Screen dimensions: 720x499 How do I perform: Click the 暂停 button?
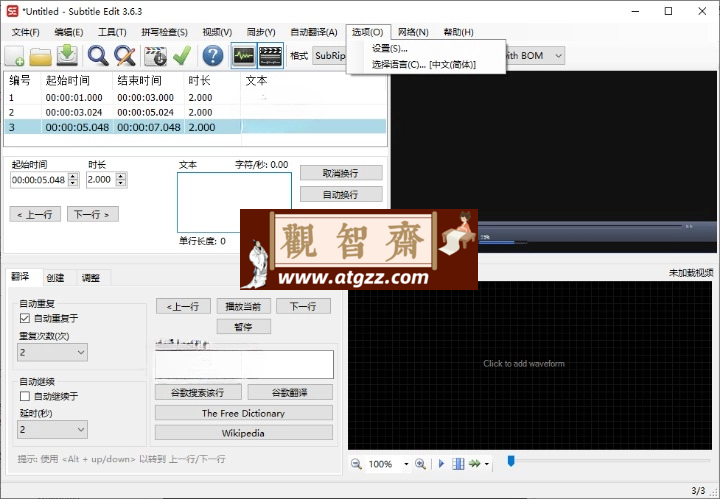tap(243, 327)
